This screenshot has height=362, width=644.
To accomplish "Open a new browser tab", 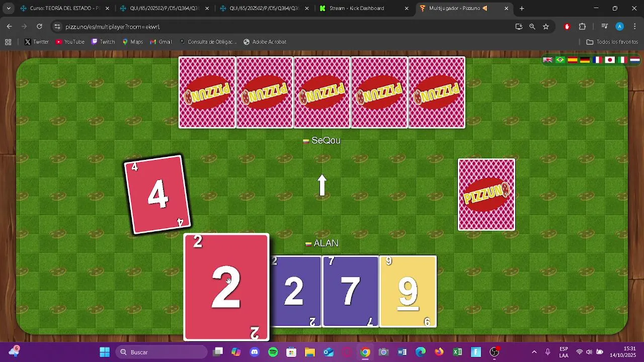I will click(x=522, y=8).
